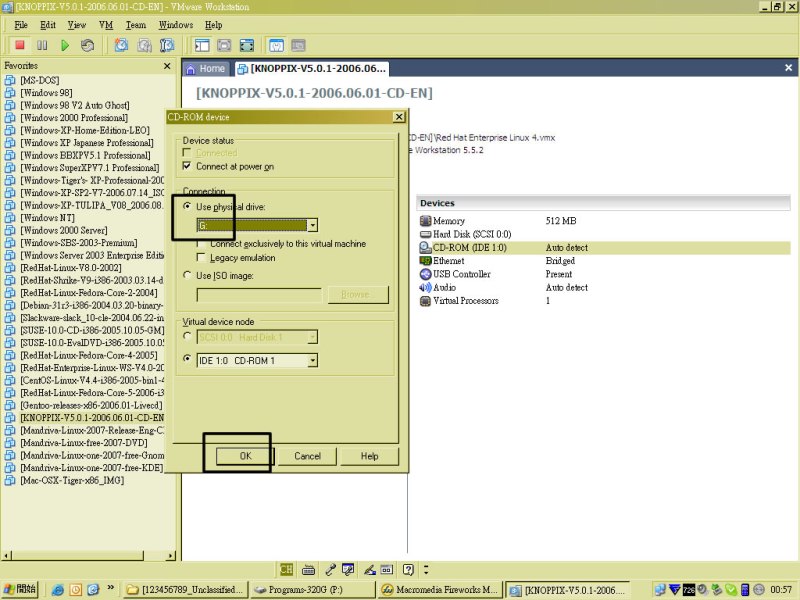Image resolution: width=800 pixels, height=600 pixels.
Task: Click Cancel in CD-ROM device dialog
Action: (307, 456)
